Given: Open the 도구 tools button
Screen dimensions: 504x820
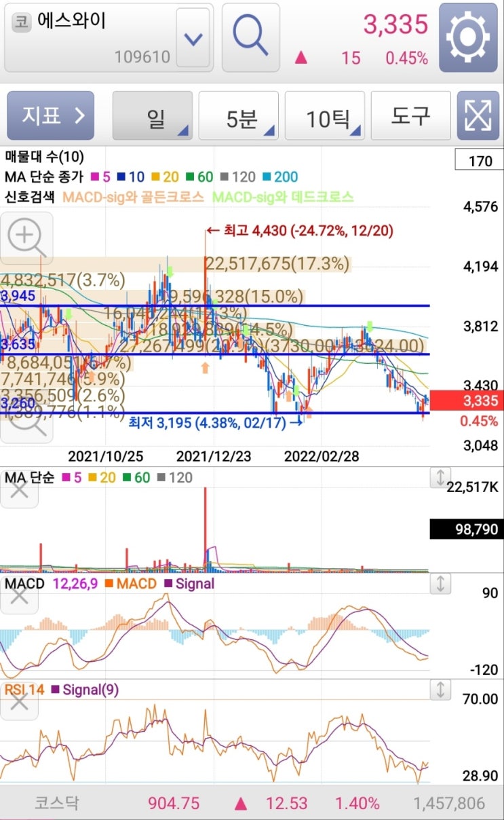Looking at the screenshot, I should pyautogui.click(x=410, y=116).
